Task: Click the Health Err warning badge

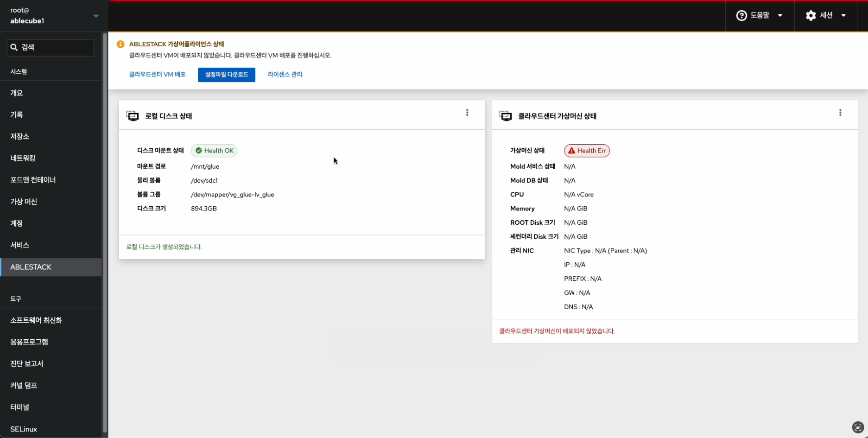Action: coord(587,151)
